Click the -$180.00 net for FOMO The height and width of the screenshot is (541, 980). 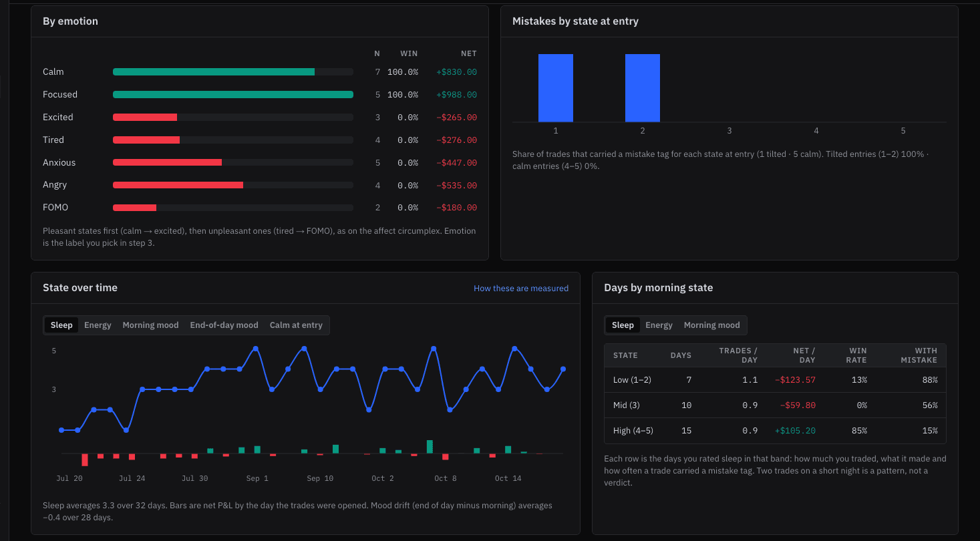pyautogui.click(x=456, y=208)
